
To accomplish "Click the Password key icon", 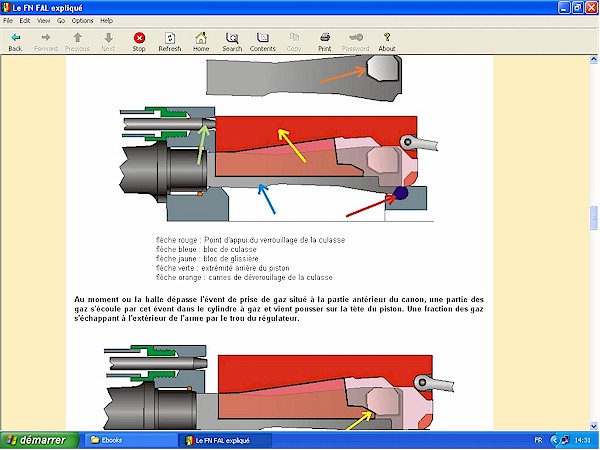I will (355, 42).
